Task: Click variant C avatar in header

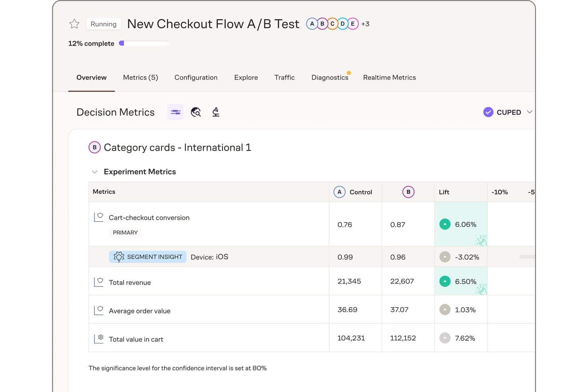Action: 333,24
